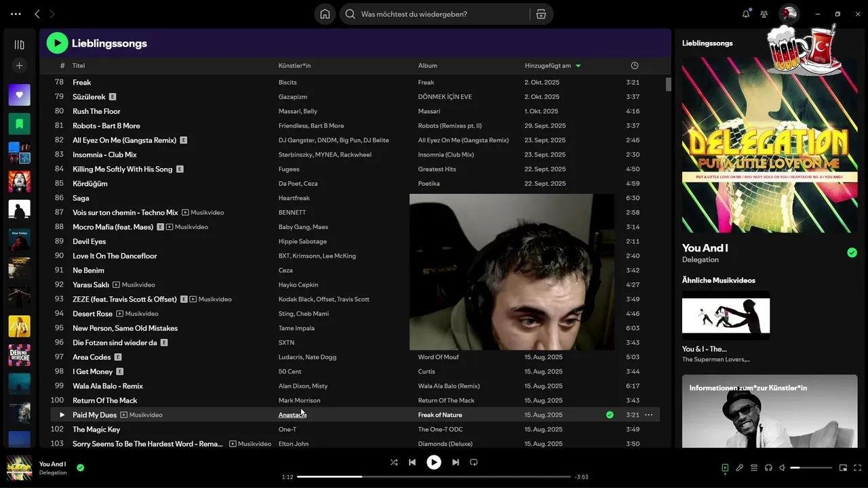Open 'Delegation' artist in bottom bar
Screen dimensions: 868x488
(53, 472)
